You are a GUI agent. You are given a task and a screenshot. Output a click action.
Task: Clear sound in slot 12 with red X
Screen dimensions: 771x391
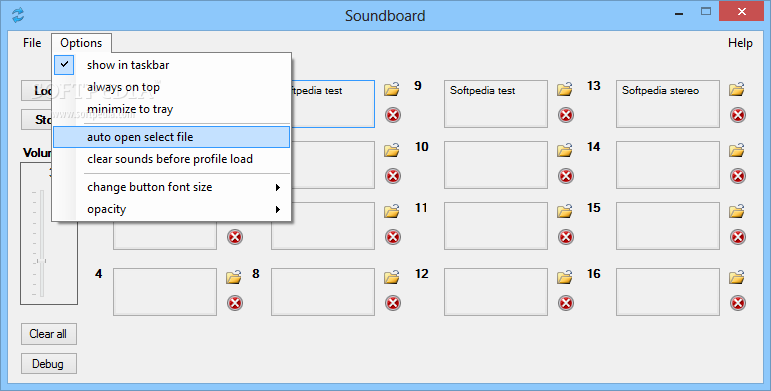click(566, 303)
